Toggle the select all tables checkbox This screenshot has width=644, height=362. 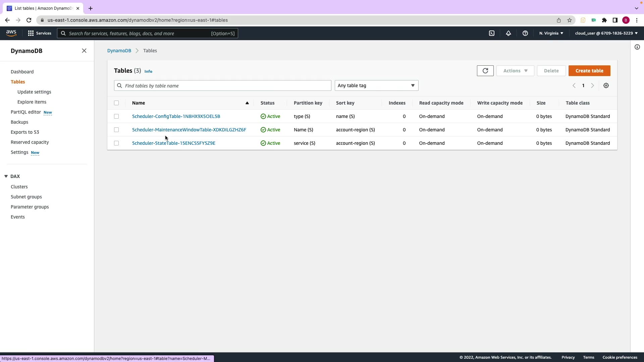tap(116, 103)
